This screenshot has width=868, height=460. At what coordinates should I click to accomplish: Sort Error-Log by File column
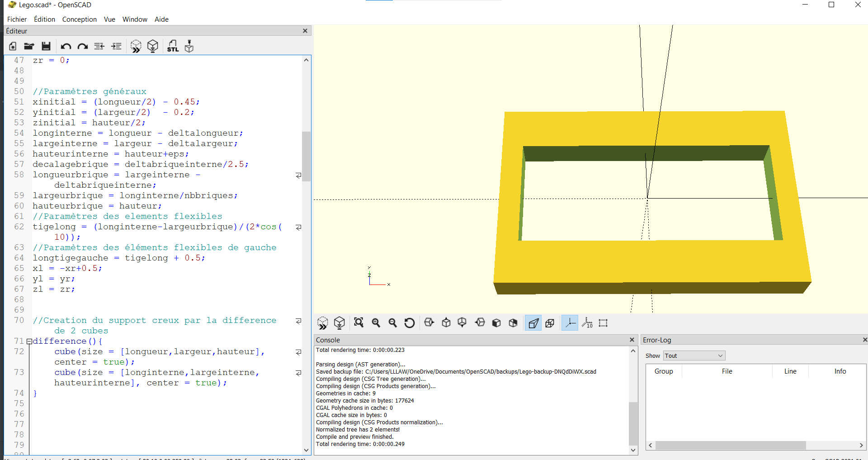[727, 371]
